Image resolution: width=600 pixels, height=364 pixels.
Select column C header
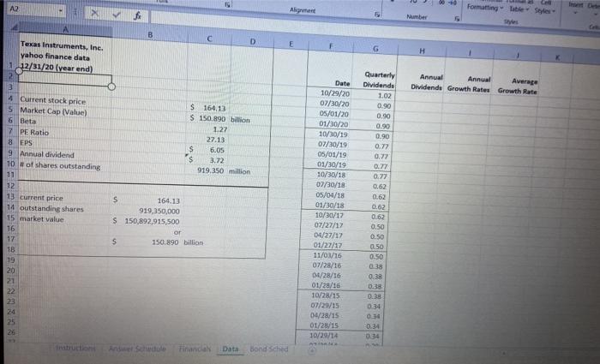point(209,39)
